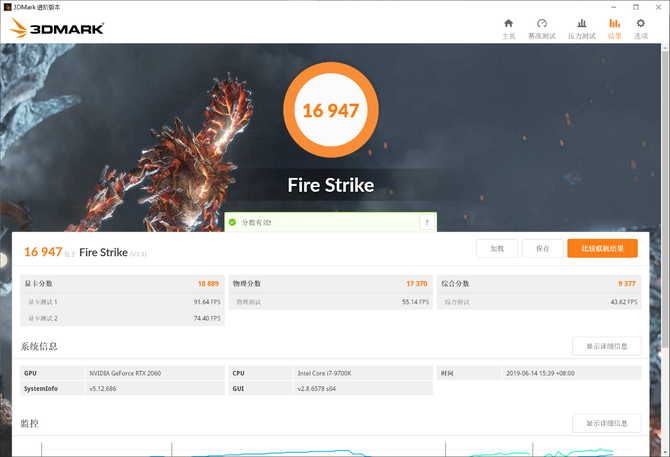The image size is (670, 457).
Task: Click the 16 947 score circle
Action: coord(331,110)
